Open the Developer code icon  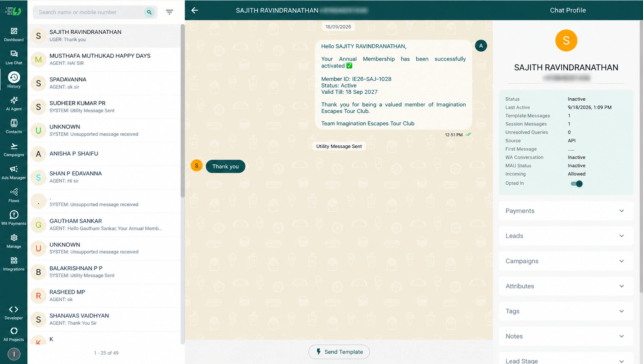coord(14,313)
